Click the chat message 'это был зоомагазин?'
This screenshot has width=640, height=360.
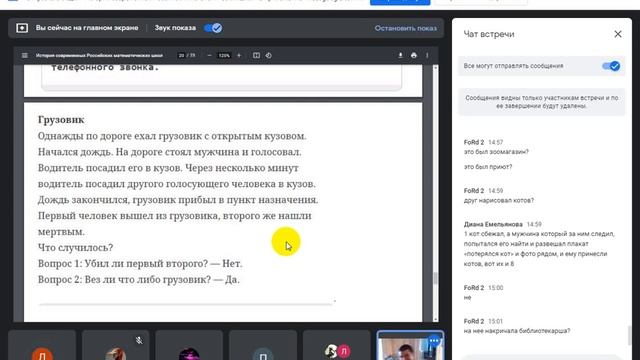(496, 152)
